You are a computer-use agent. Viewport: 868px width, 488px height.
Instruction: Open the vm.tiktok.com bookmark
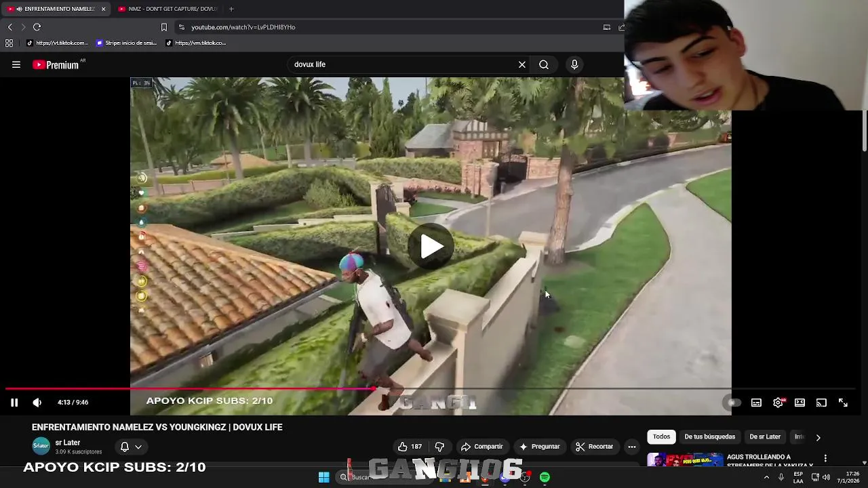coord(196,43)
